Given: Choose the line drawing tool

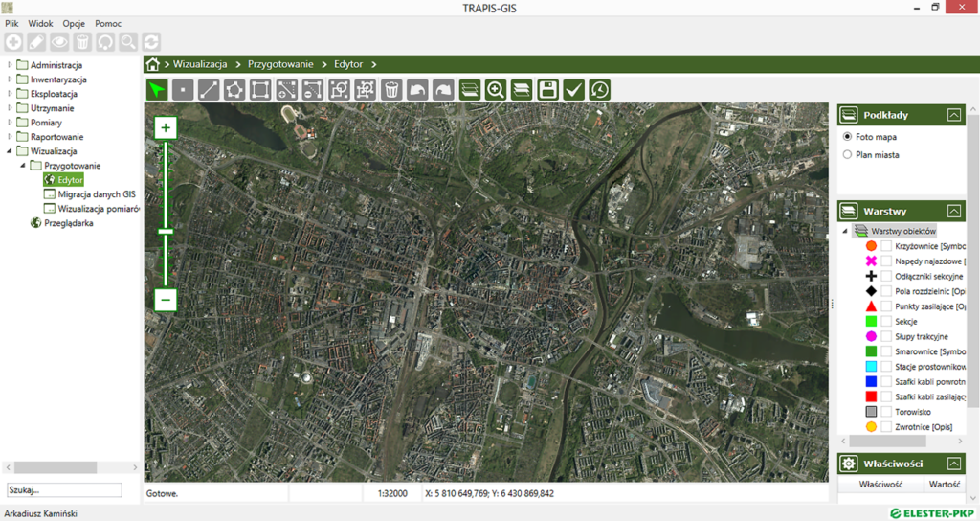Looking at the screenshot, I should click(x=209, y=90).
